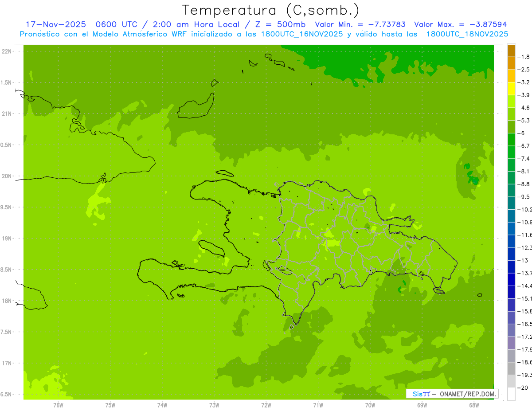Click the '-13' legend value

tap(523, 260)
